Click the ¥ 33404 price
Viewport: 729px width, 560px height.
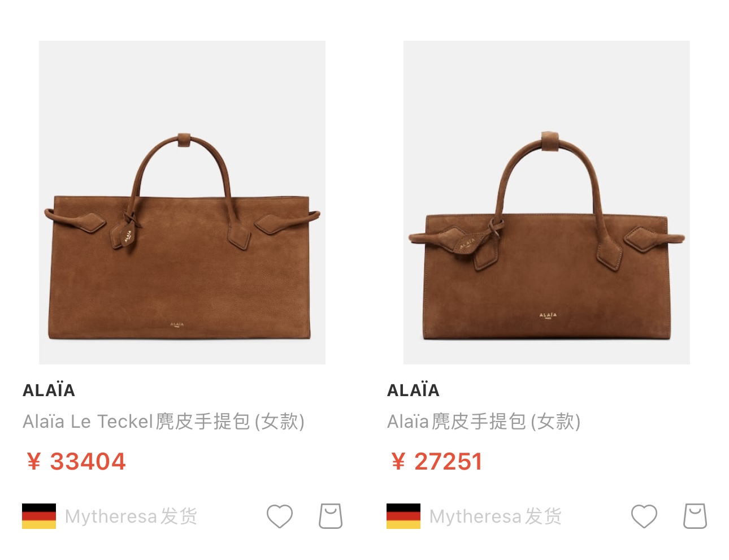[x=76, y=462]
